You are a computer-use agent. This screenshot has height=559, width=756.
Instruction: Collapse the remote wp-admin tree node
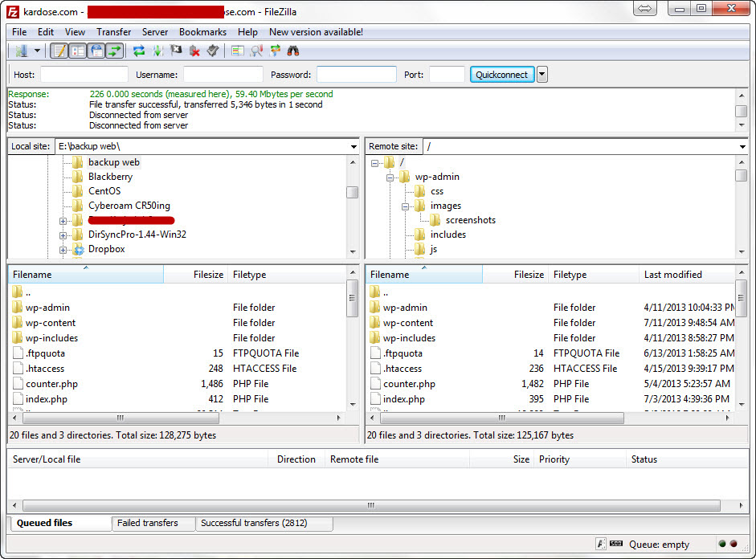pos(390,177)
